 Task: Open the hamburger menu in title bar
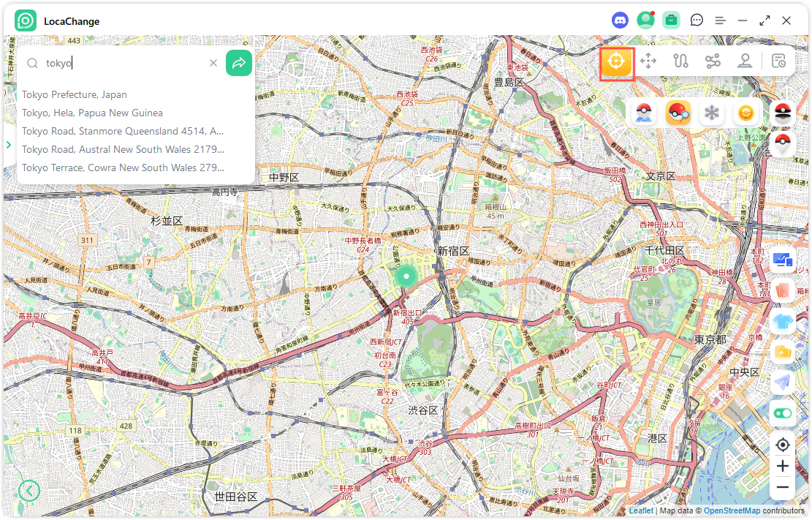tap(720, 20)
